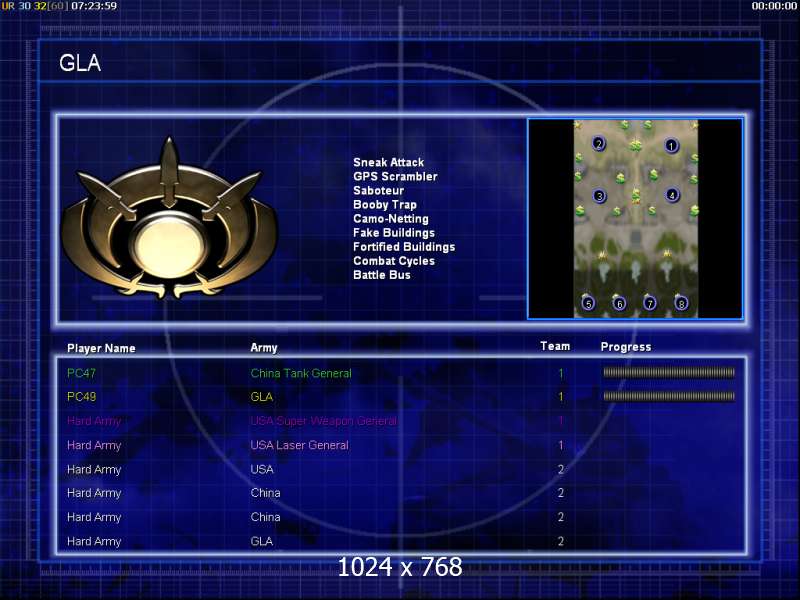Screen dimensions: 800x600
Task: Select the Combat Cycles ability text
Action: coord(394,261)
